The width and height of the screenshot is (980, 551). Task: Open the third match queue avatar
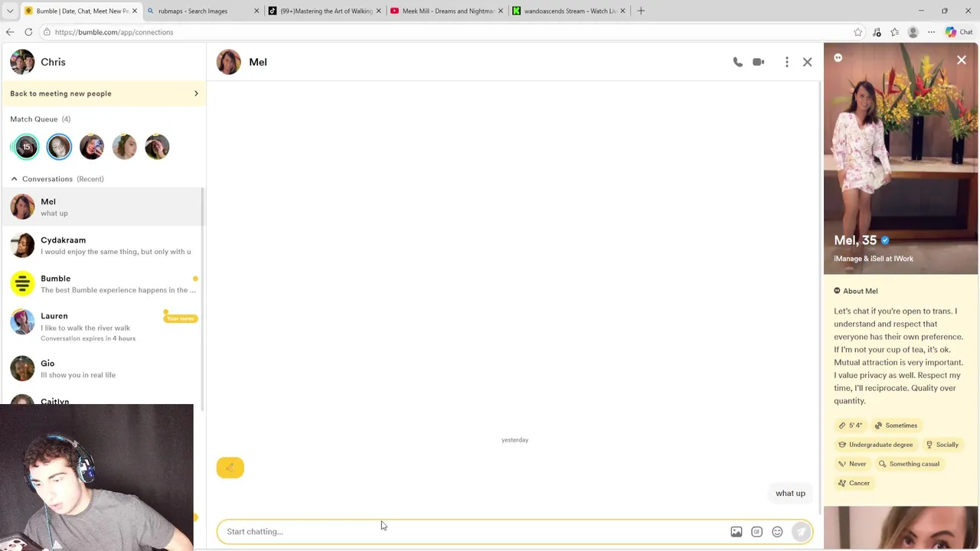tap(92, 147)
